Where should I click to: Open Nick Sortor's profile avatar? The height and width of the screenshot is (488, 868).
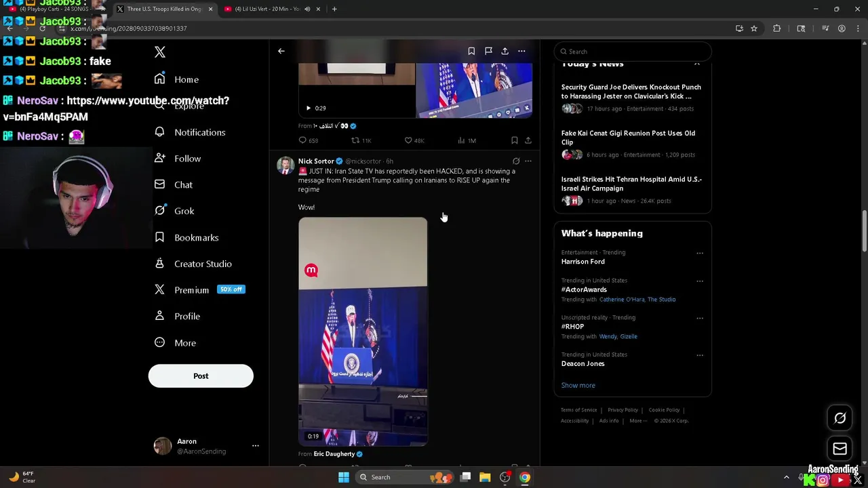coord(285,165)
